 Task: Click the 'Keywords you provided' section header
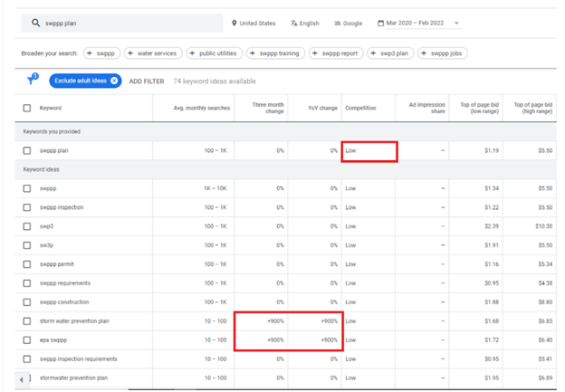[52, 131]
